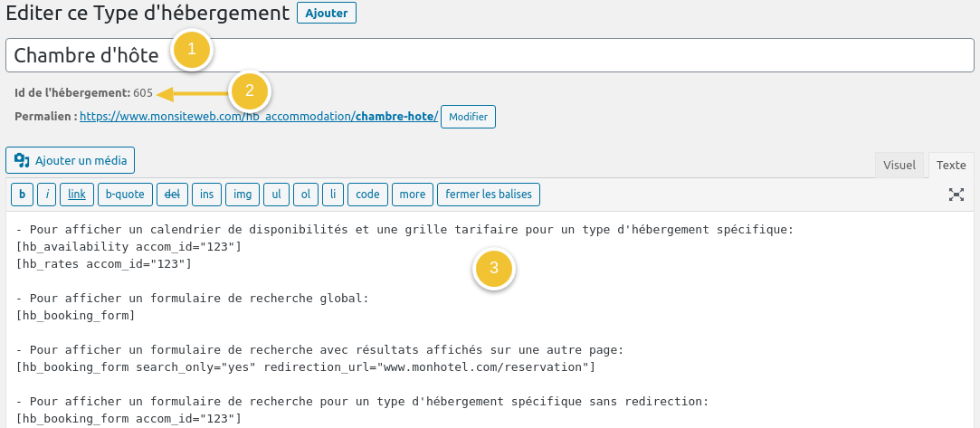The height and width of the screenshot is (428, 980).
Task: Apply the del strikethrough tag
Action: pos(170,195)
